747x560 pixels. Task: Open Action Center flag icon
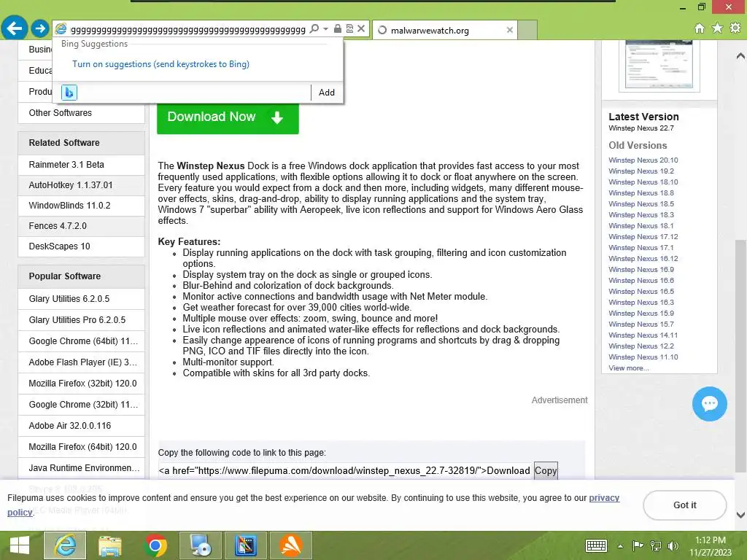[638, 545]
